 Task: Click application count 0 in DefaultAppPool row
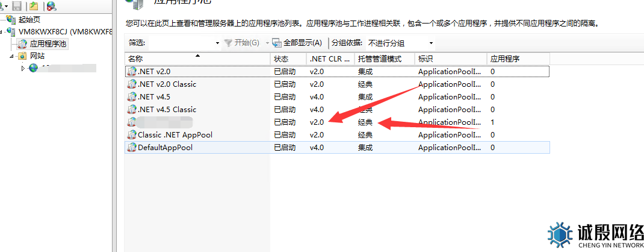coord(493,148)
